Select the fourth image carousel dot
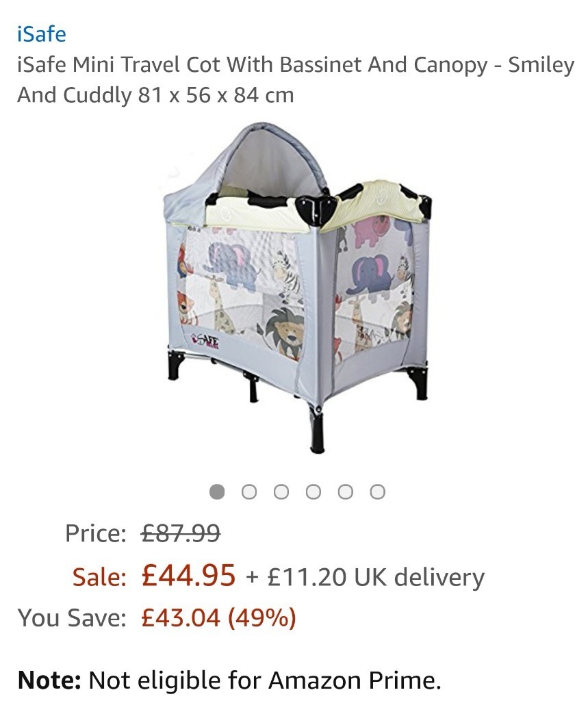 point(314,492)
